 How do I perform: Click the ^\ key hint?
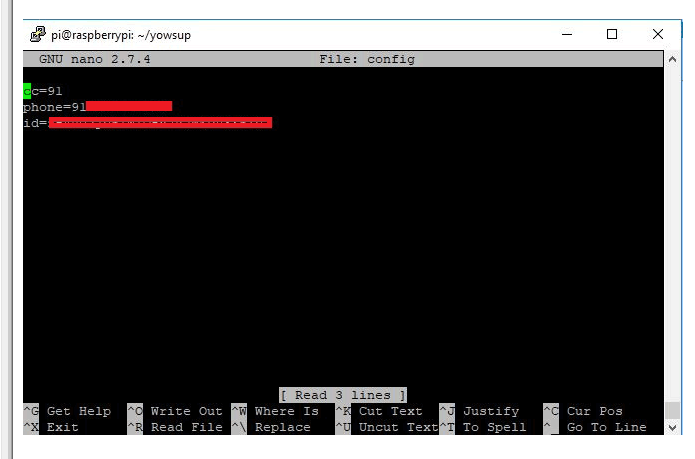[239, 427]
